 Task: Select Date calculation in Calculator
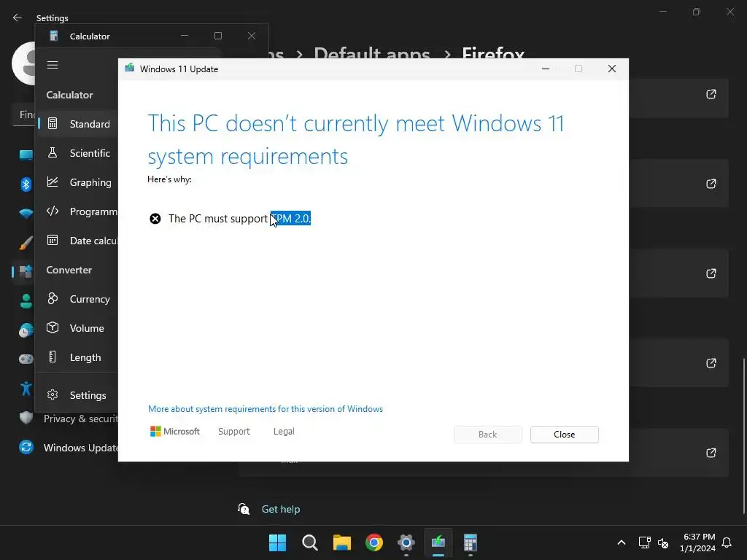(77, 241)
